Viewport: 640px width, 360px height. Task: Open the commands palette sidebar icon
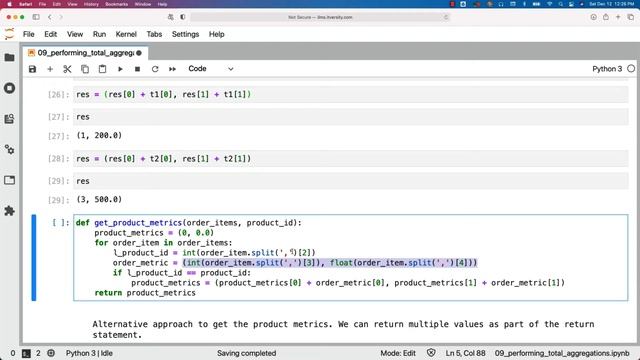click(x=9, y=119)
